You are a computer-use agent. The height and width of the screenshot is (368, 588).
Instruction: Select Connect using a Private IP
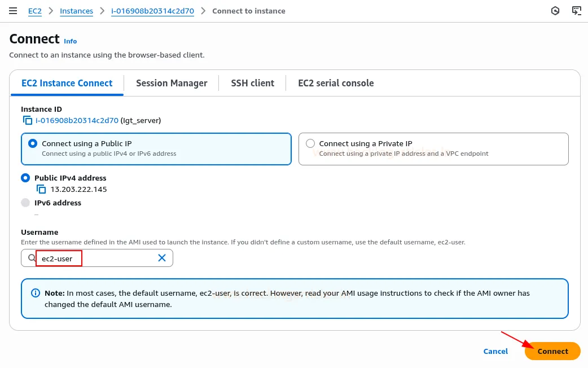[x=310, y=143]
